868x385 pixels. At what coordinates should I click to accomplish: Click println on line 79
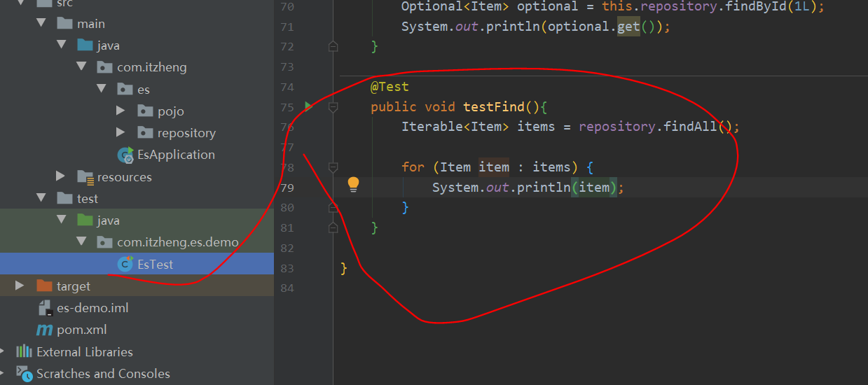tap(544, 188)
